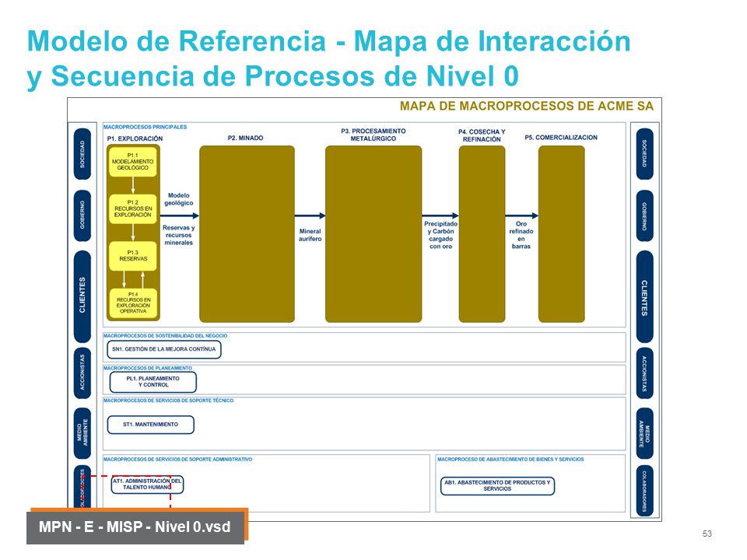747x560 pixels.
Task: Click the MAPA DE MACROPROCESOS DE ACME SA title
Action: (x=527, y=107)
